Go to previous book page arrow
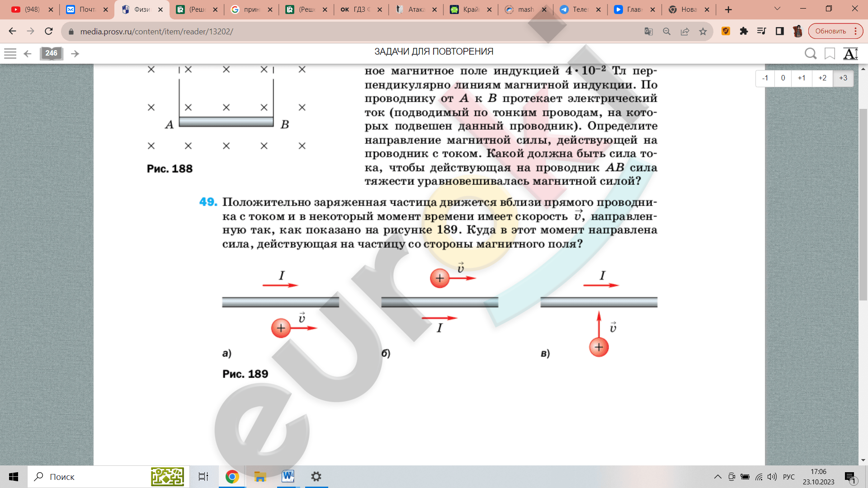The image size is (868, 488). (x=28, y=54)
